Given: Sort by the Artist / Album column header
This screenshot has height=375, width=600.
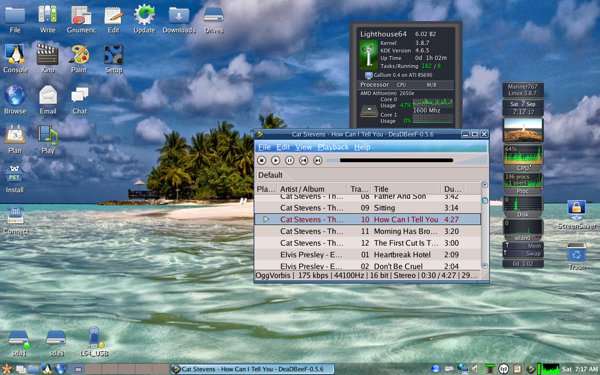Looking at the screenshot, I should 311,189.
